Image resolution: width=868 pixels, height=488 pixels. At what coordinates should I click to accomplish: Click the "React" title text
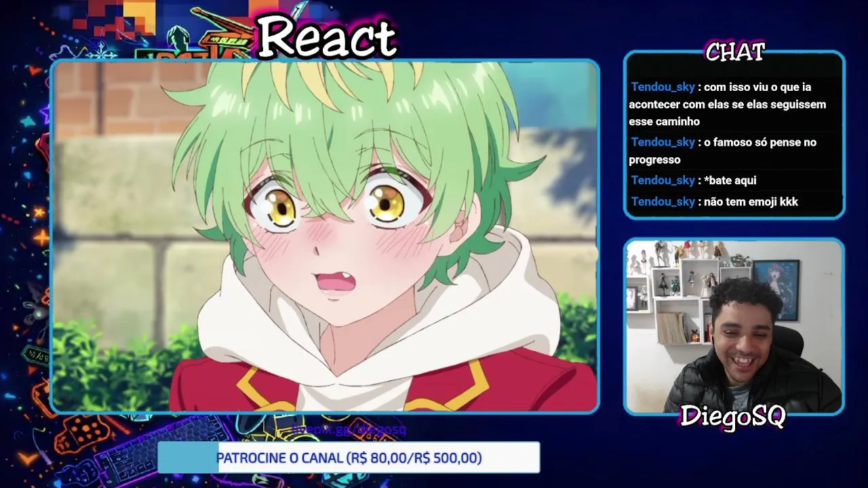click(x=326, y=37)
